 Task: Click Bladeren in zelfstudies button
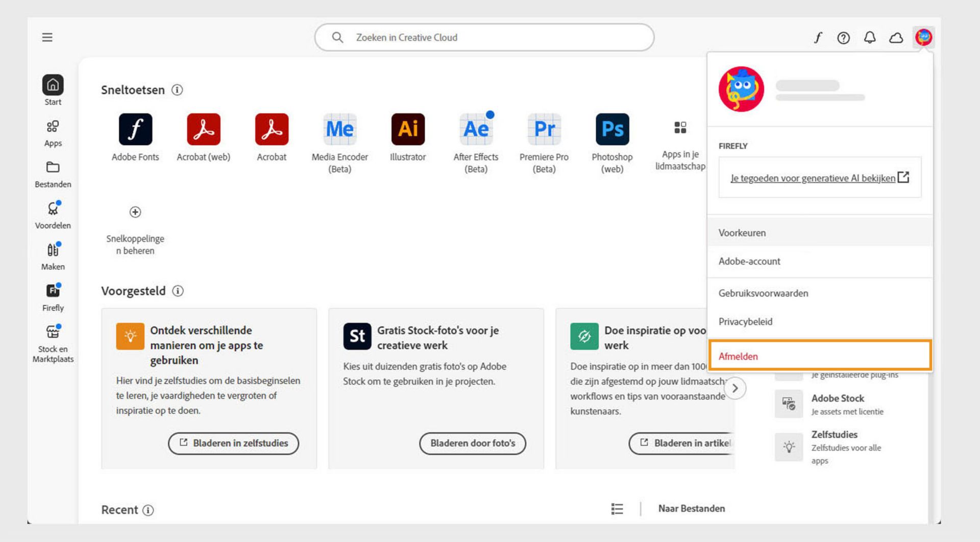233,443
